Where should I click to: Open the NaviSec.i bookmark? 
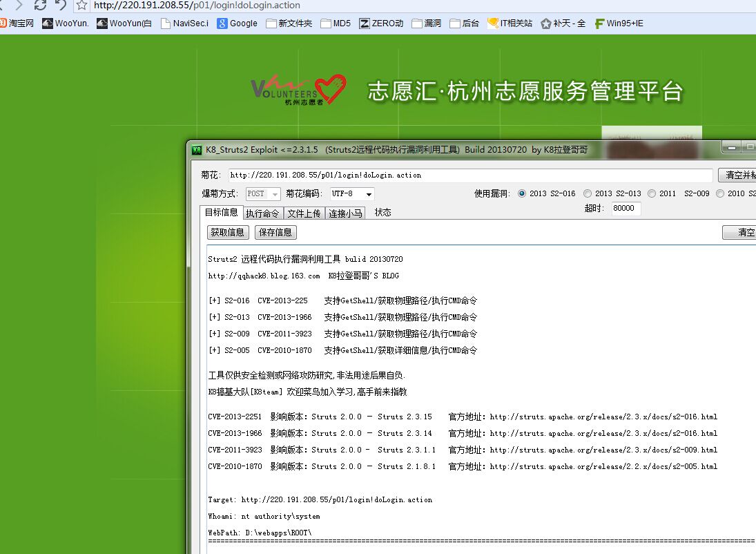184,23
